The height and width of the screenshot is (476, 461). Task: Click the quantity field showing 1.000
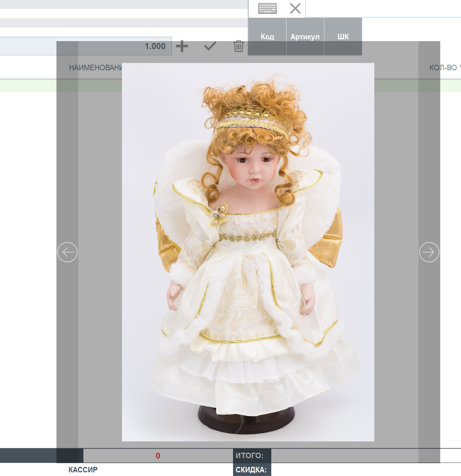point(86,46)
